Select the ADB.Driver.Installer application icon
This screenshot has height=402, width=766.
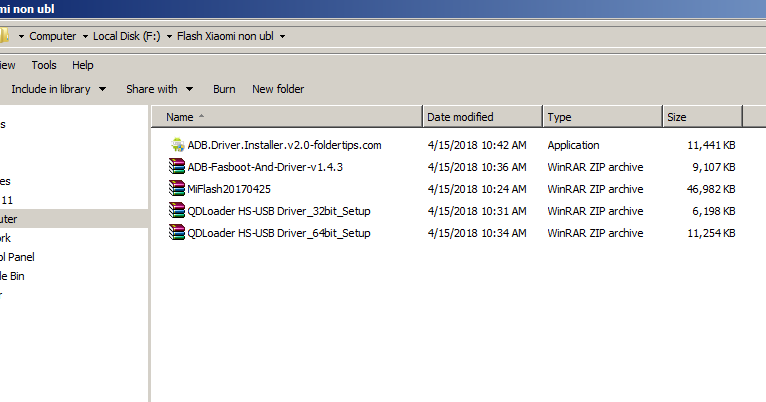click(177, 145)
